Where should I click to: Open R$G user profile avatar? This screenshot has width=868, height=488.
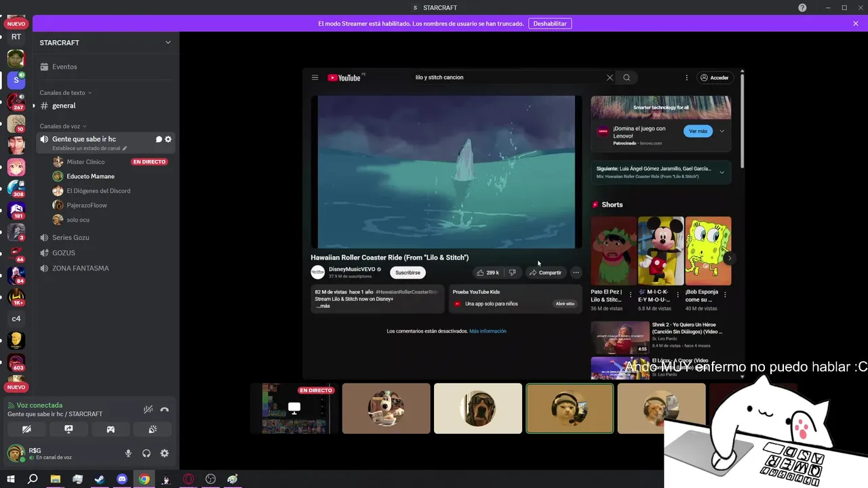pos(16,453)
